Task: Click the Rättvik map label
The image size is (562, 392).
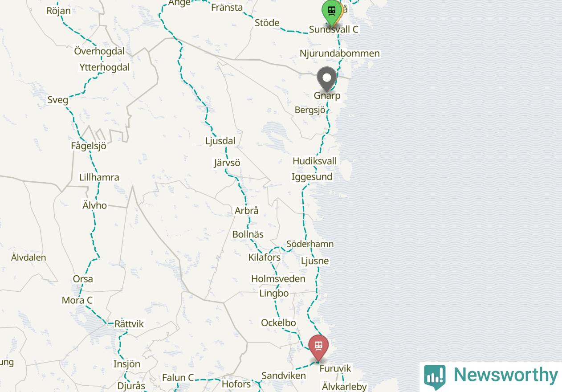Action: pos(129,324)
